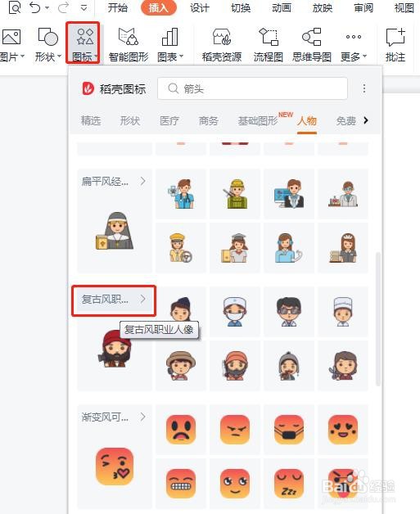Click the icon panel vertical scrollbar
The height and width of the screenshot is (514, 420).
377,318
